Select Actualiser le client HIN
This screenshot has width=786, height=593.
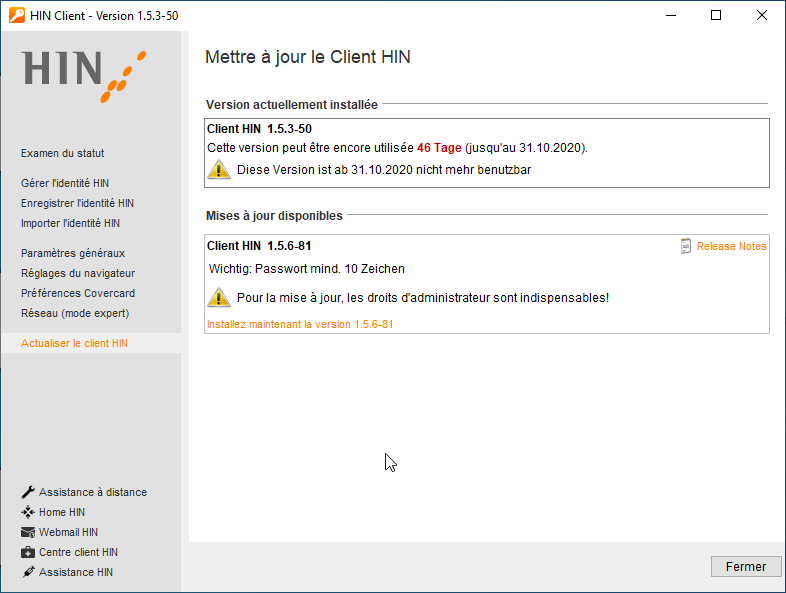[x=75, y=343]
